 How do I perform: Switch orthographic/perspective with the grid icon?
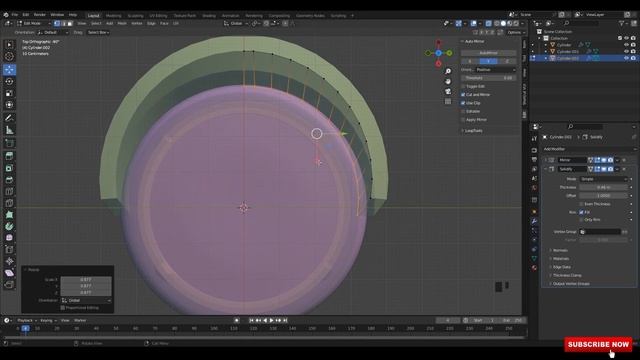point(448,101)
